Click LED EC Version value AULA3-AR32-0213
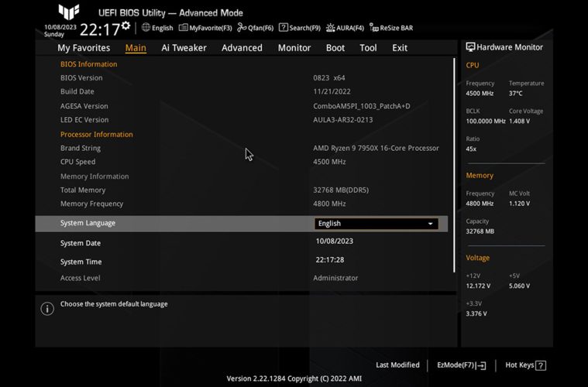This screenshot has width=588, height=387. pyautogui.click(x=343, y=120)
